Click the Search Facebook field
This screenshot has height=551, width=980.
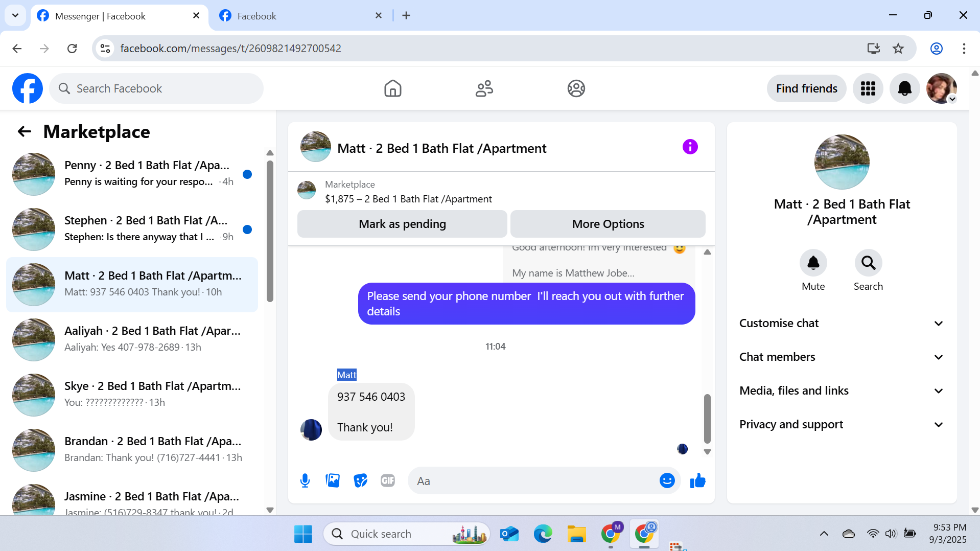coord(156,88)
